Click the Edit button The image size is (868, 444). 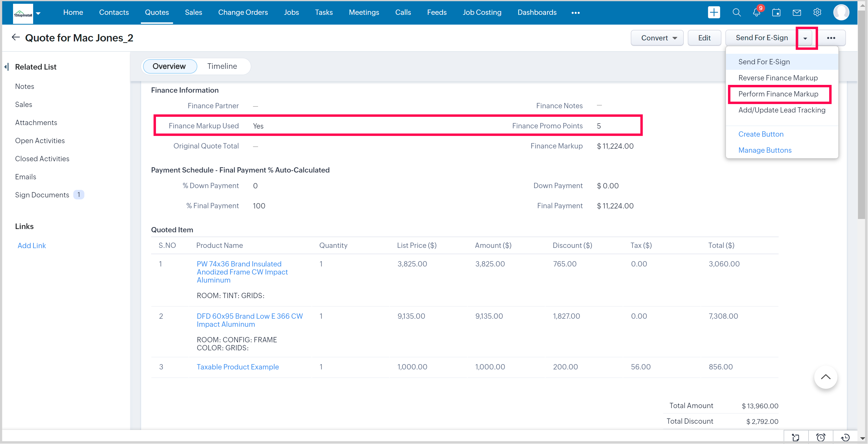coord(704,38)
